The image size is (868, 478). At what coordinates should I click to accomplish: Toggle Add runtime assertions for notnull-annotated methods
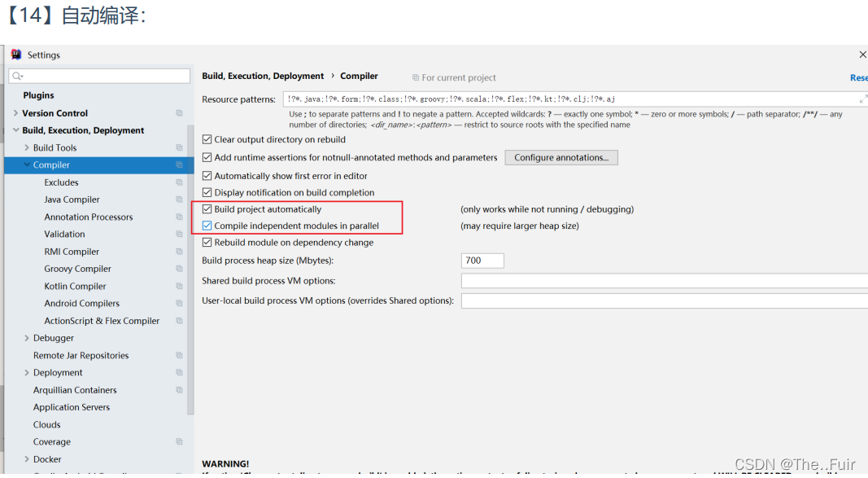[x=207, y=157]
